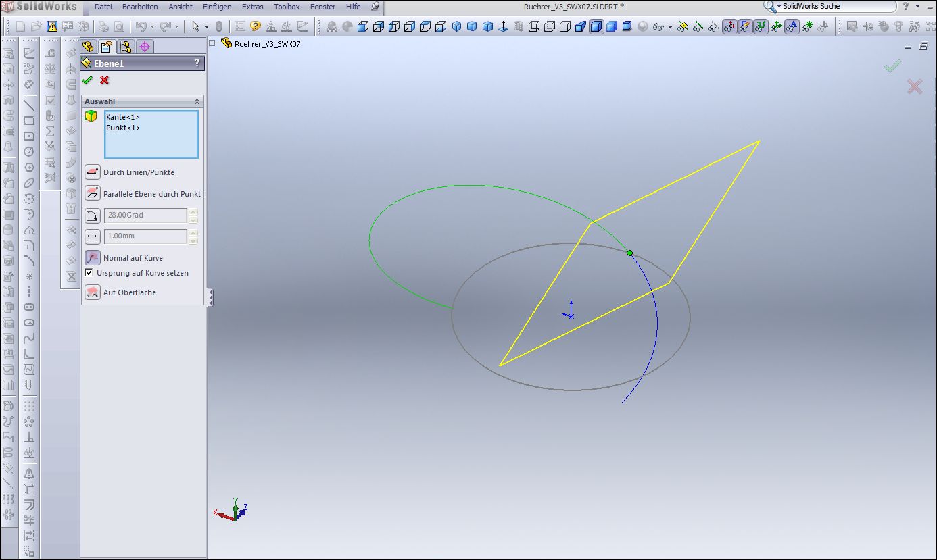Toggle the View Sketches visibility icon

745,27
